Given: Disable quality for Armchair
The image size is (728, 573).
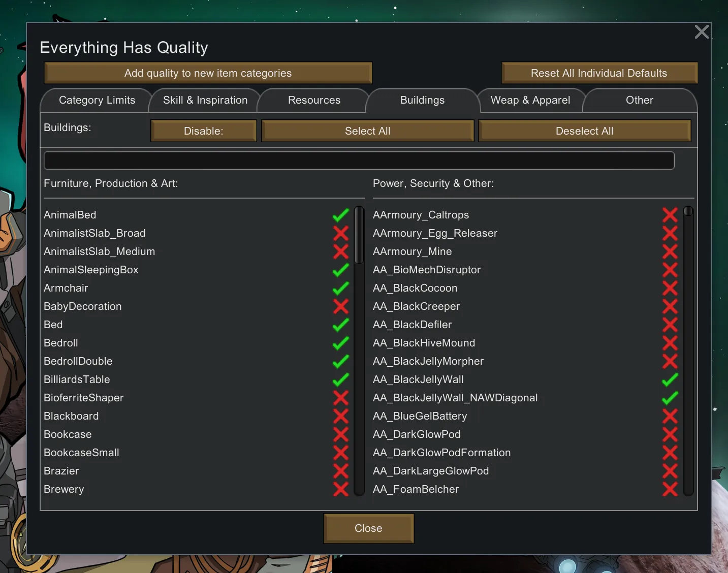Looking at the screenshot, I should (340, 288).
